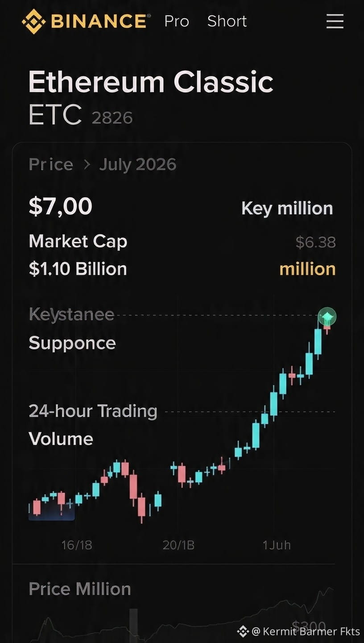364x643 pixels.
Task: Click the Binance diamond logo icon
Action: 34,21
